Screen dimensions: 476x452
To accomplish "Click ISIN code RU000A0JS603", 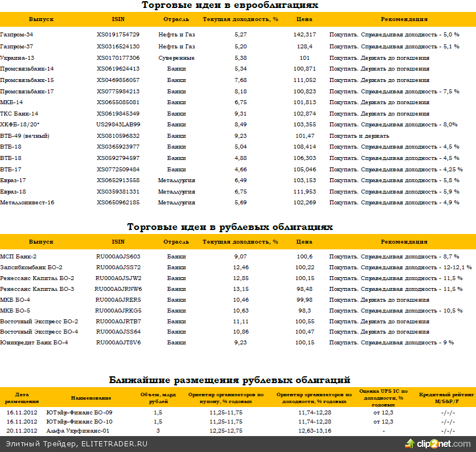I will (118, 257).
